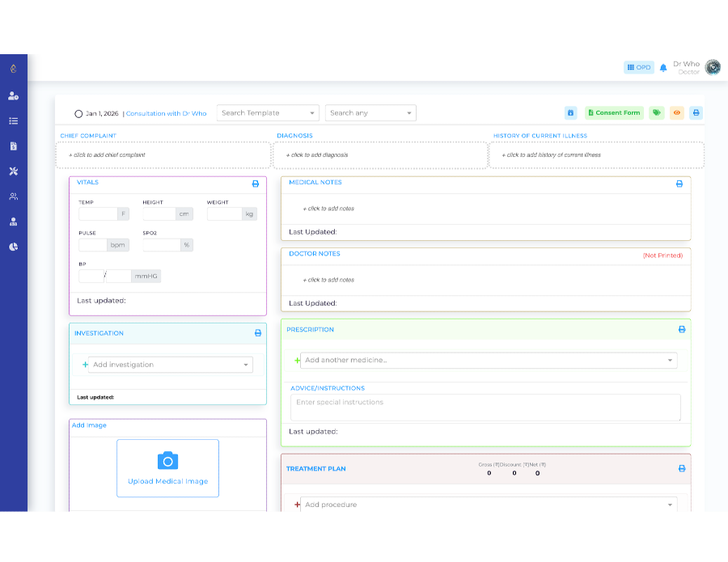Screen dimensions: 728x562
Task: Focus the BP systolic input field
Action: [91, 276]
